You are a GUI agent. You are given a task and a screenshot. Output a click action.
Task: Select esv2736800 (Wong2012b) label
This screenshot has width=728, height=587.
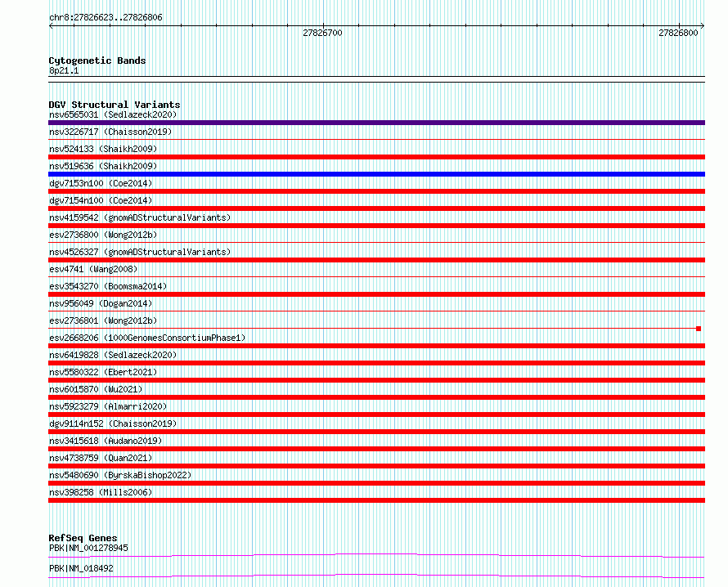[x=103, y=235]
